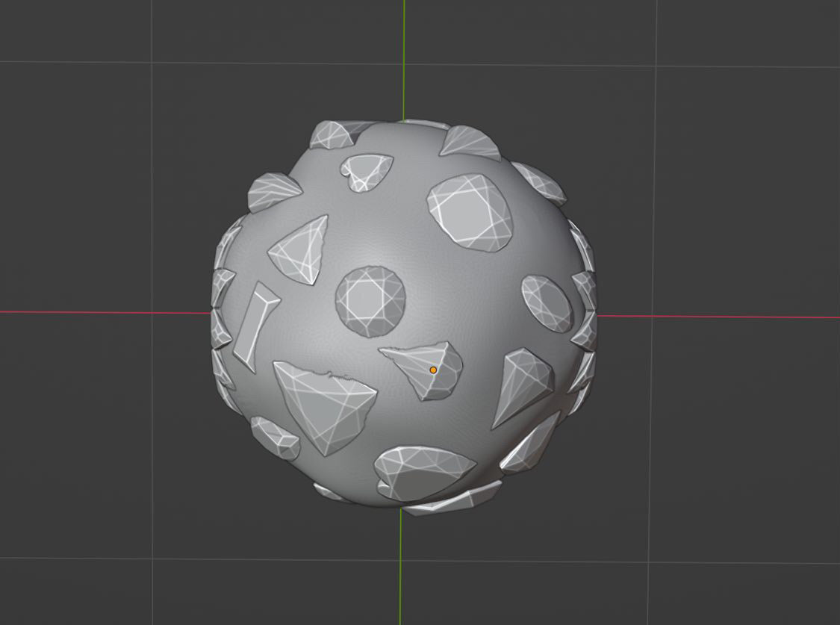Screen dimensions: 840x625
Task: Select the round brilliant gem at sphere center
Action: (x=370, y=300)
